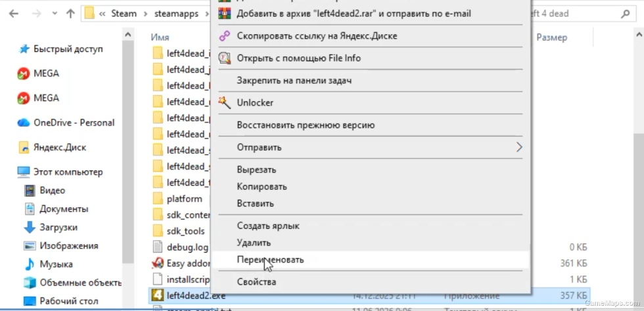Open the Изображения folder icon

30,246
